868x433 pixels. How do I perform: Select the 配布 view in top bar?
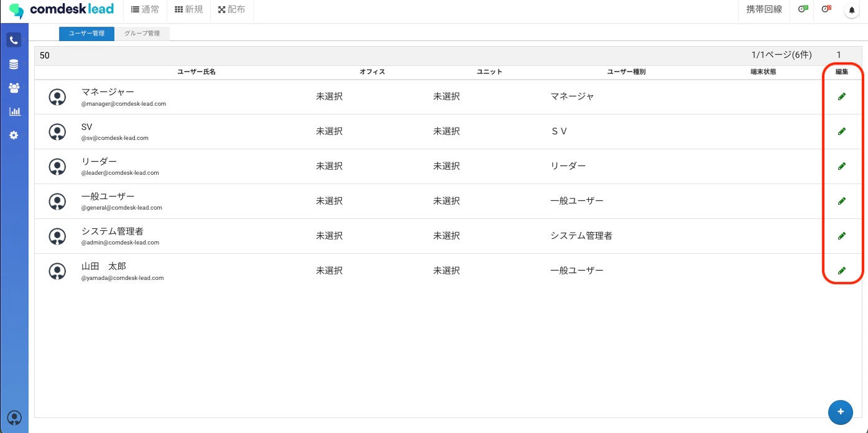tap(232, 10)
